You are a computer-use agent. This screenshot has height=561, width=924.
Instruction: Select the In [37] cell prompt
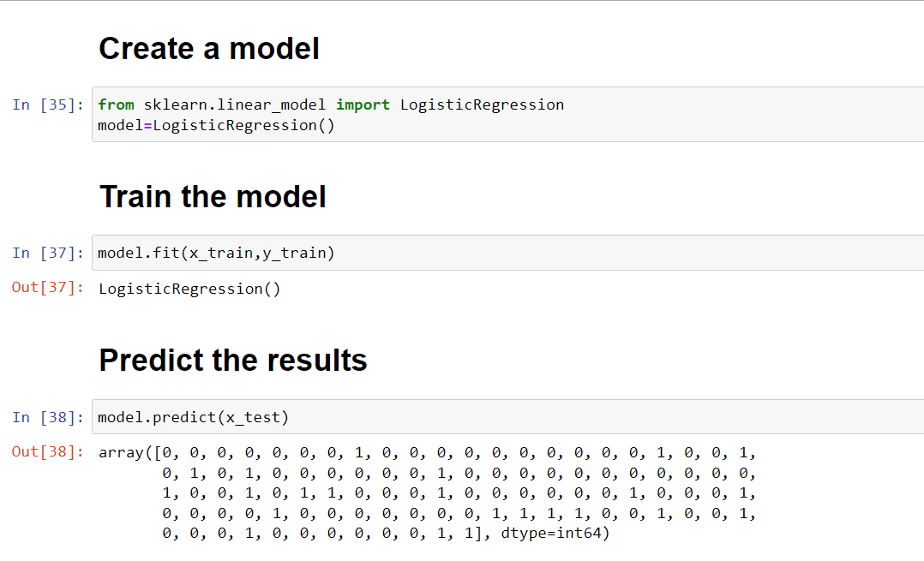click(48, 253)
